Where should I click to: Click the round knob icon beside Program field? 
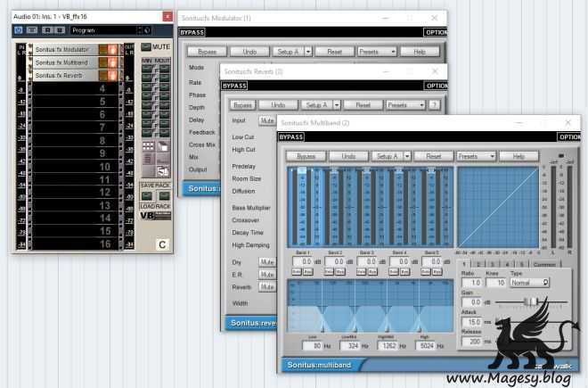tap(147, 30)
